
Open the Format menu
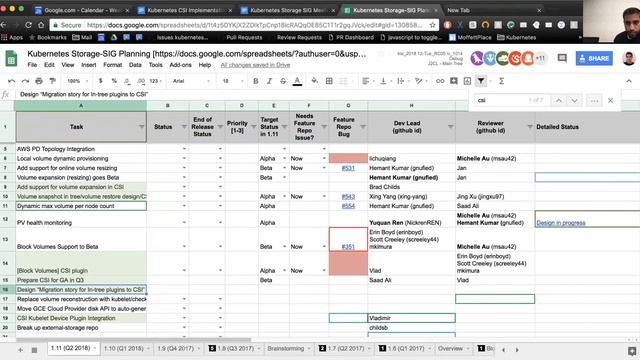pos(113,65)
